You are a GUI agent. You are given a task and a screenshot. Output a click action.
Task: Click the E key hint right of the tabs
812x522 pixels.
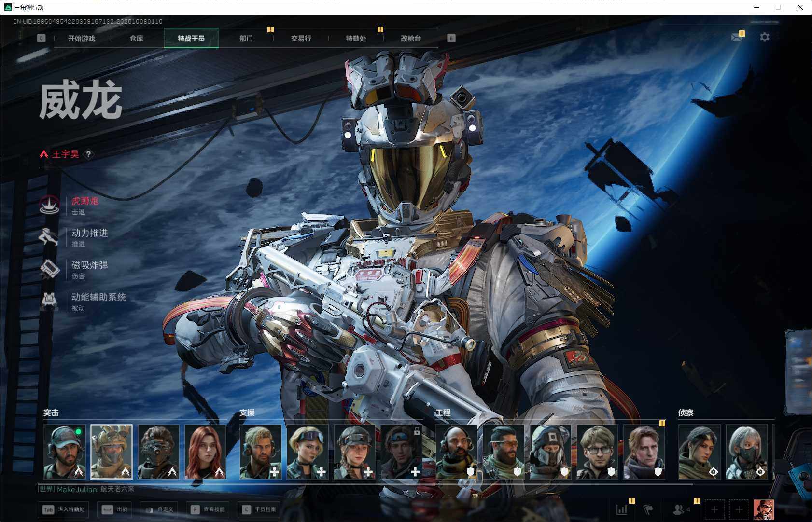[451, 38]
